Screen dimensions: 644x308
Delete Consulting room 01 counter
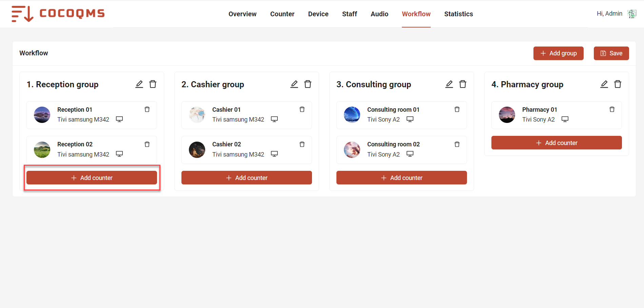pyautogui.click(x=457, y=109)
